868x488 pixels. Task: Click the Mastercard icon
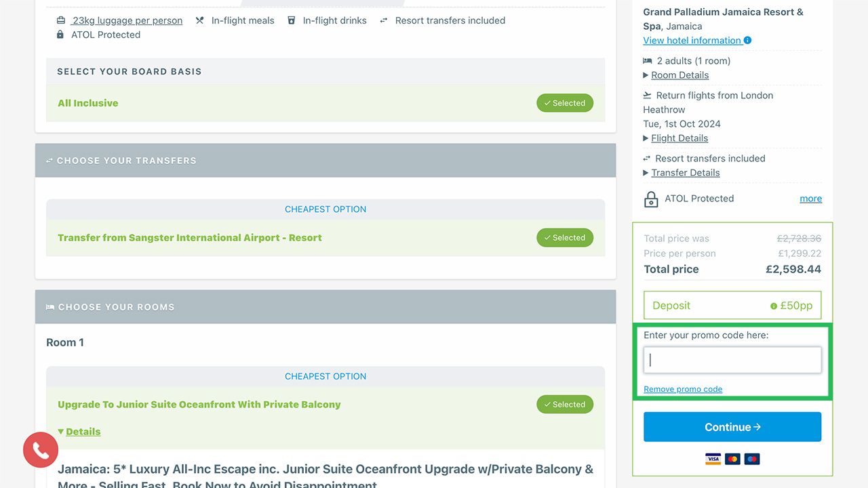pos(732,459)
